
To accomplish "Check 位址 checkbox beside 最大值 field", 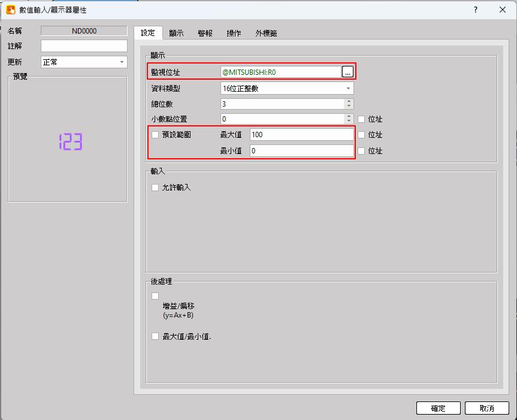I will point(361,135).
